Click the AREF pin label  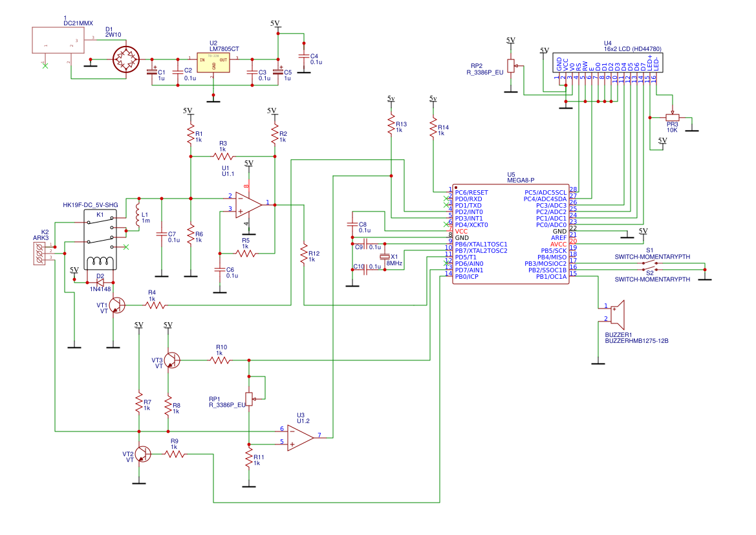point(559,238)
